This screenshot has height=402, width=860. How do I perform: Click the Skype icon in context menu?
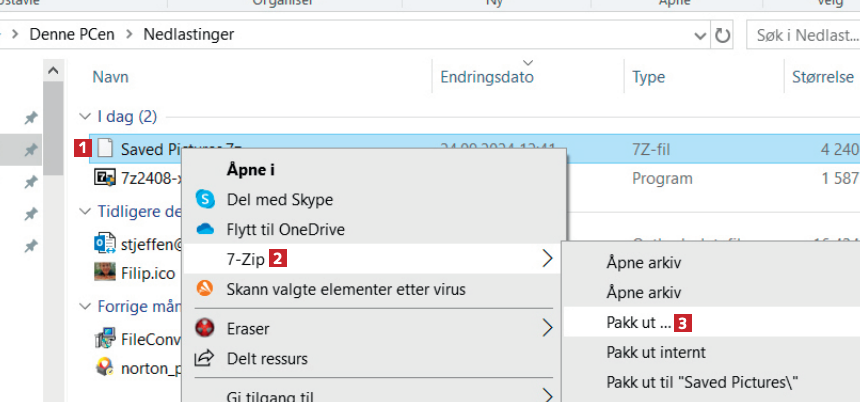click(205, 199)
